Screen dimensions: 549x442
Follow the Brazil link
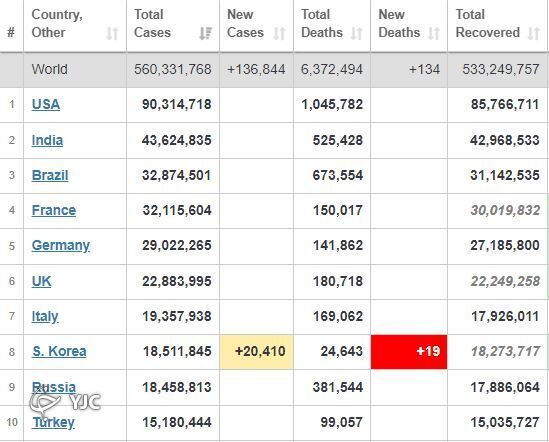50,175
